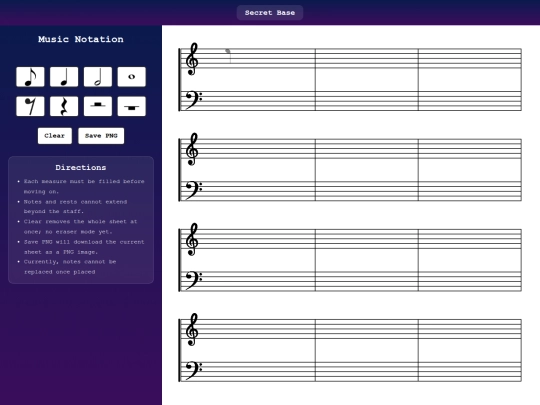
Task: Click the second system's bass clef
Action: [194, 190]
